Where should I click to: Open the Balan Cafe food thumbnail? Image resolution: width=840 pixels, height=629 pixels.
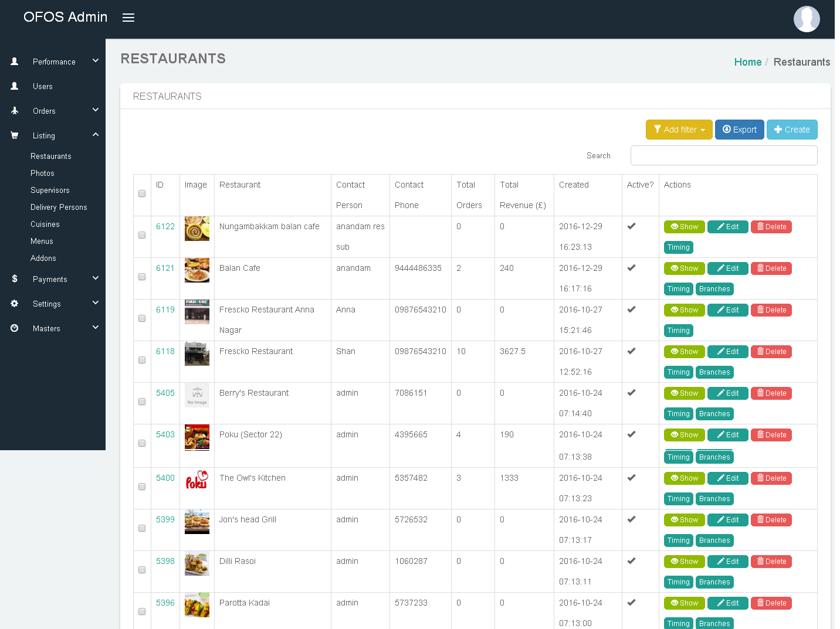(x=197, y=270)
